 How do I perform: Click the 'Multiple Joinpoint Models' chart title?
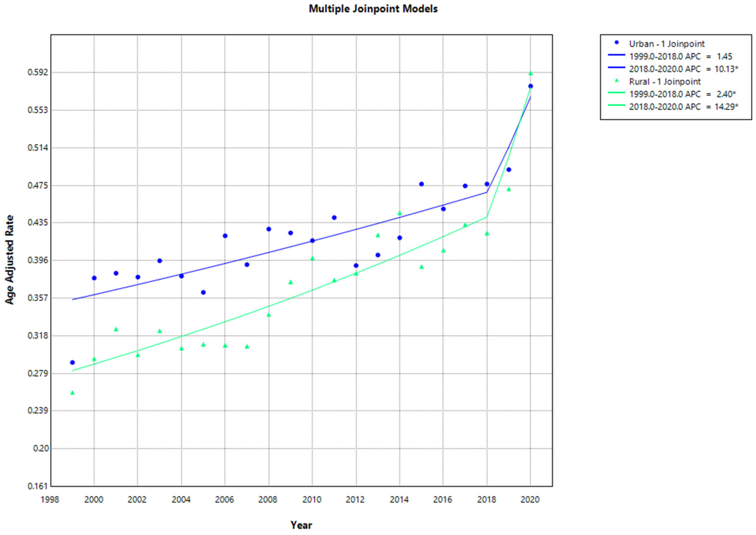[373, 9]
